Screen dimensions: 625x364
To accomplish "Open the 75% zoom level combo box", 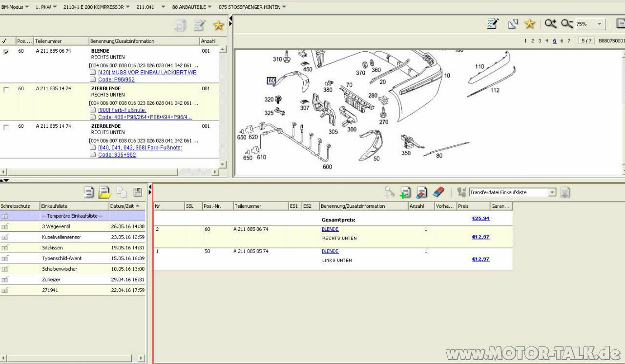I will [x=590, y=24].
